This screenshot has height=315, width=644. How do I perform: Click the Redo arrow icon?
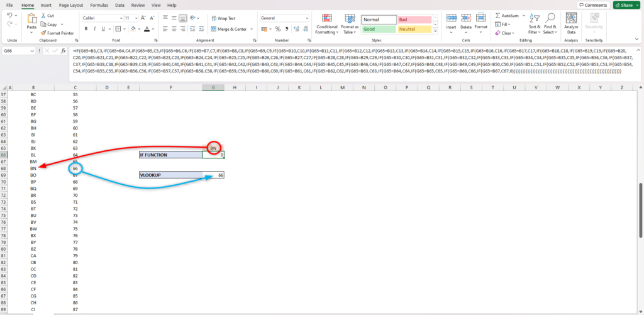10,25
